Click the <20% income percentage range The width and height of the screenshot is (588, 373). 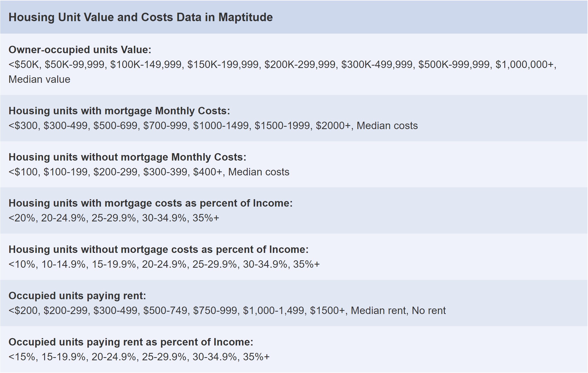[22, 218]
